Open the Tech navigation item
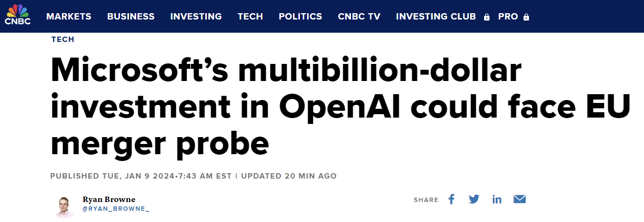This screenshot has height=222, width=644. pos(250,17)
